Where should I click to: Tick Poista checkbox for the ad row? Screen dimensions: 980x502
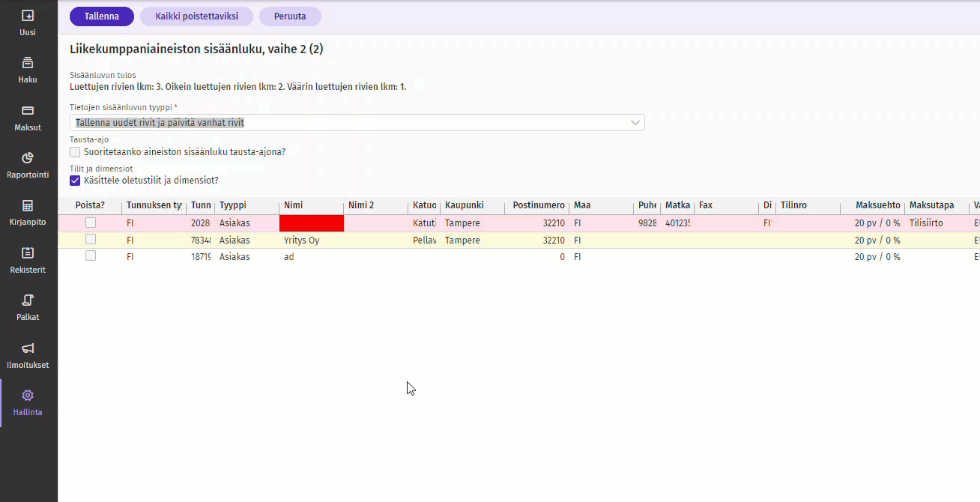coord(91,256)
